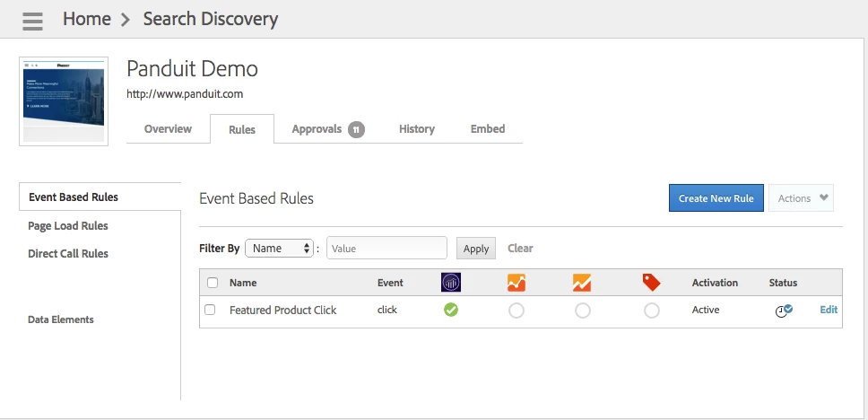Click the Panduit Demo title
Viewport: 868px width, 420px height.
[192, 69]
